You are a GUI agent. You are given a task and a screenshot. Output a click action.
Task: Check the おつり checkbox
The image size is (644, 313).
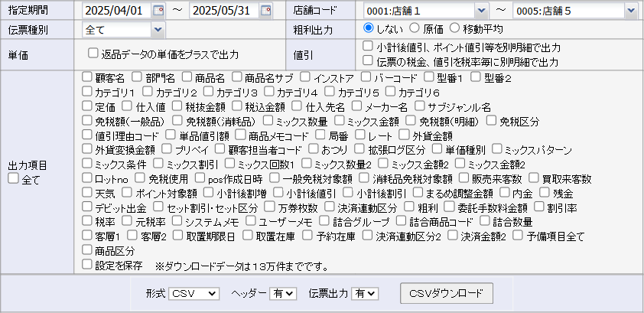(x=314, y=148)
